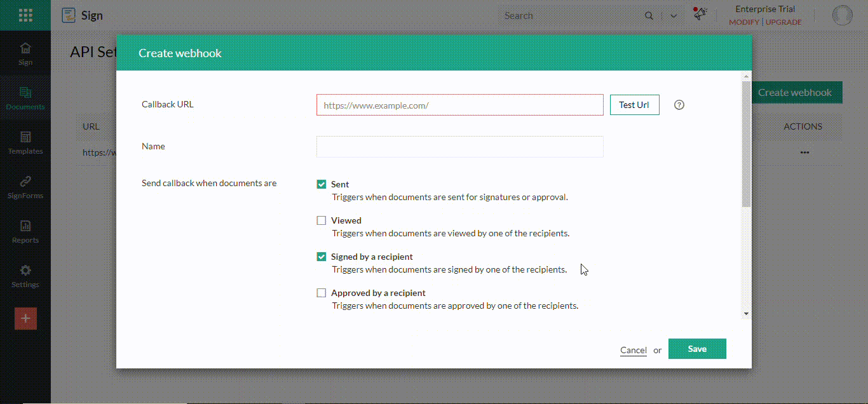868x404 pixels.
Task: Enable the Viewed trigger checkbox
Action: [322, 220]
